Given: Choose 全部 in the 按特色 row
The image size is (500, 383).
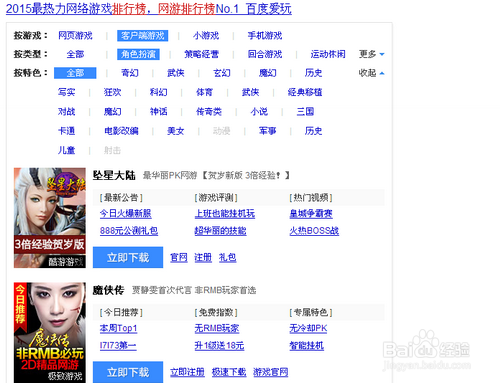Looking at the screenshot, I should [75, 73].
